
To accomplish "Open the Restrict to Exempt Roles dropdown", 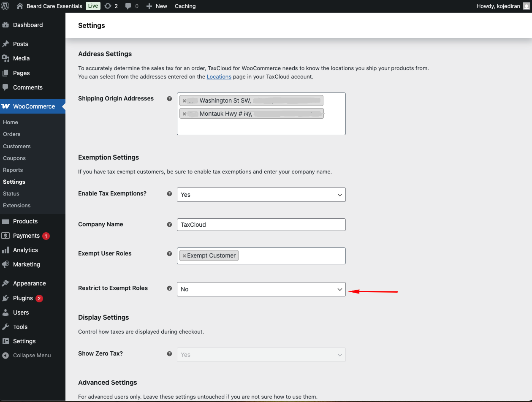I will [261, 289].
